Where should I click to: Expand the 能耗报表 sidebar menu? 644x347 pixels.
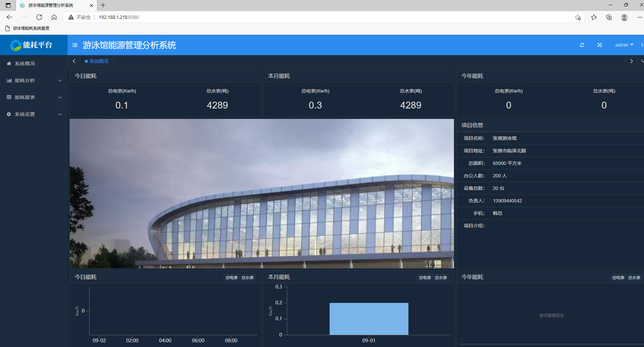(34, 97)
